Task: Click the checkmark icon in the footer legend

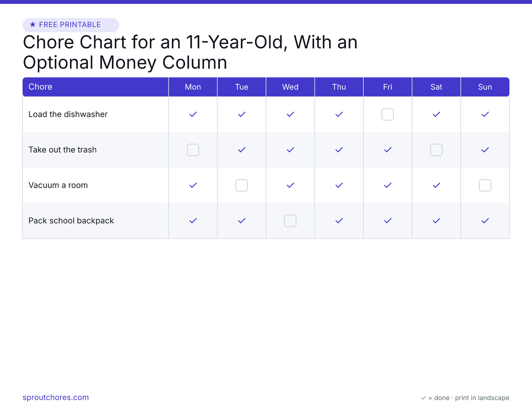Action: point(423,398)
